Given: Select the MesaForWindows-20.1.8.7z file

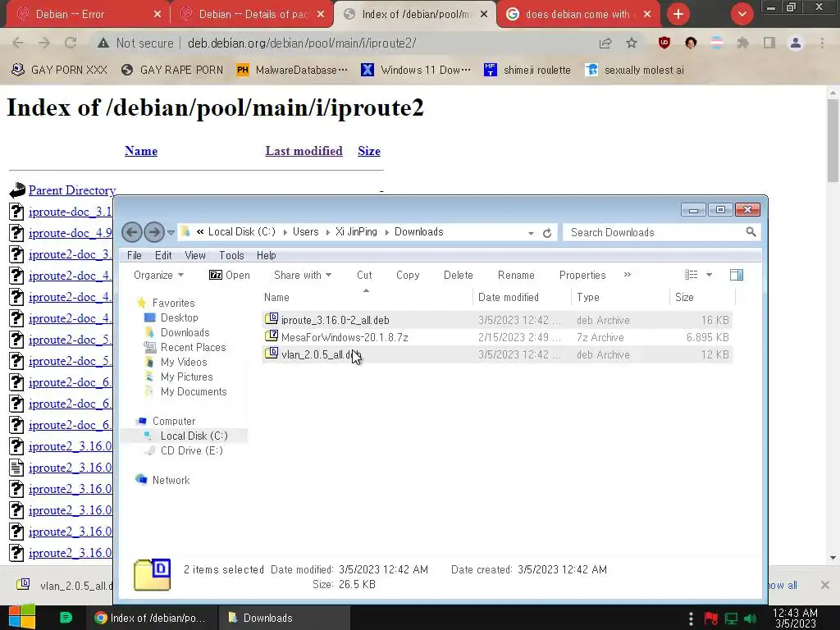Looking at the screenshot, I should click(x=496, y=337).
